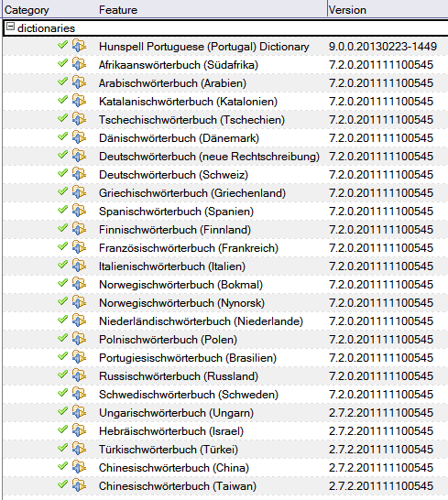Select Chinesischwörterbuch (Taiwan) feature name
The height and width of the screenshot is (500, 448).
(x=178, y=486)
